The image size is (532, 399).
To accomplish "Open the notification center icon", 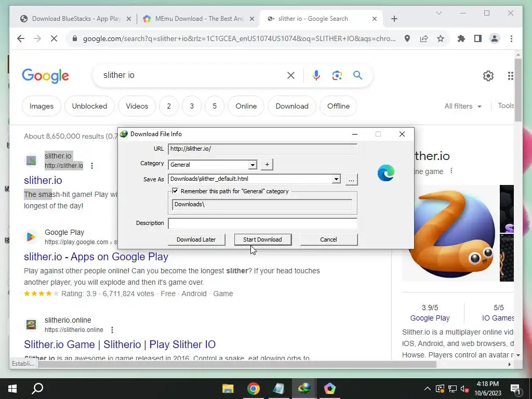I will [x=515, y=389].
